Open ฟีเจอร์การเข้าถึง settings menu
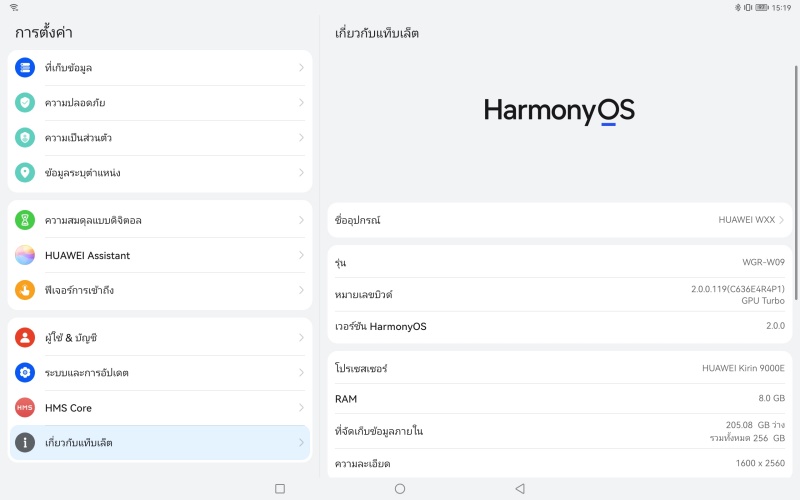Screen dimensions: 800x500 coord(160,290)
